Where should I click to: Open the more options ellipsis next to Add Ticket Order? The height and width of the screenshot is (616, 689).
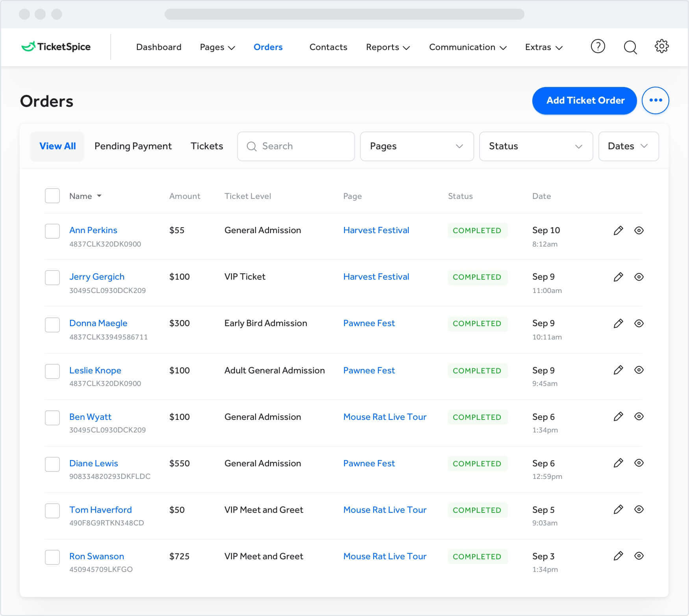[x=656, y=100]
